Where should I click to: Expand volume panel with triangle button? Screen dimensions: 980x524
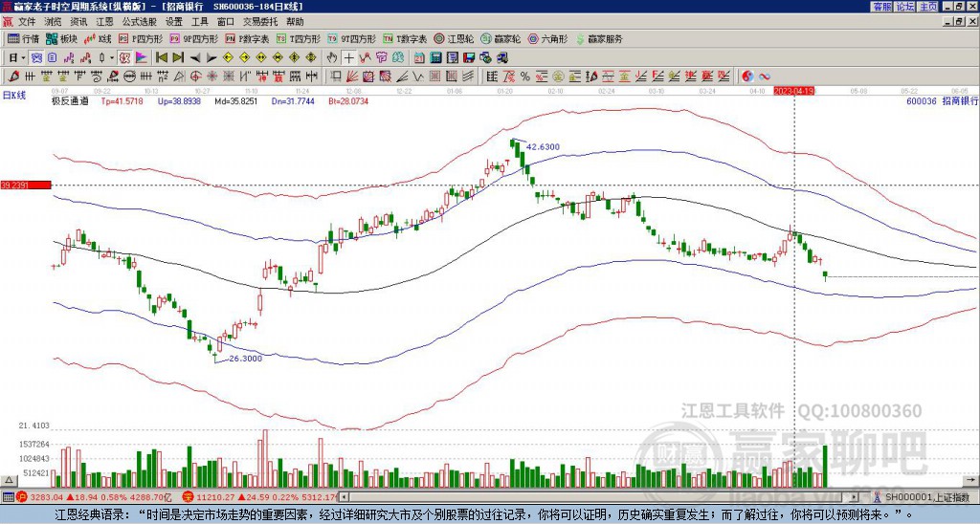pyautogui.click(x=9, y=480)
